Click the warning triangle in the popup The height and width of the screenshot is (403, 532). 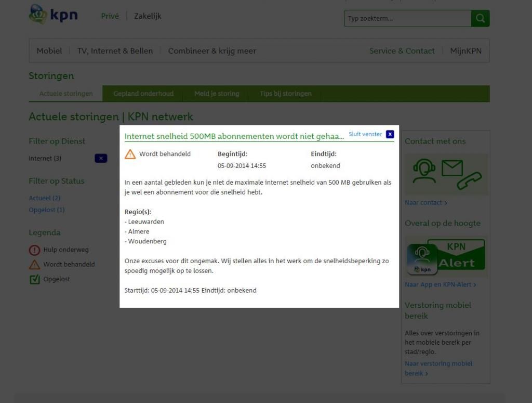[130, 154]
